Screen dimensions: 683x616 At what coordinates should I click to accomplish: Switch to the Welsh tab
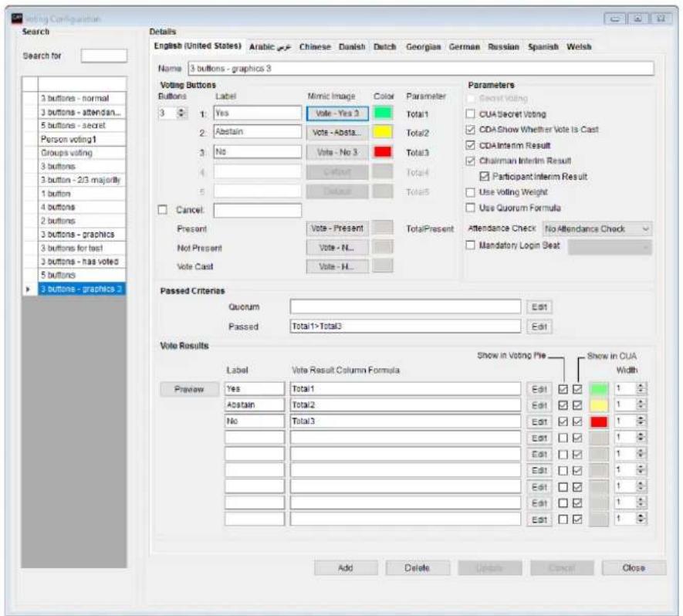coord(579,47)
